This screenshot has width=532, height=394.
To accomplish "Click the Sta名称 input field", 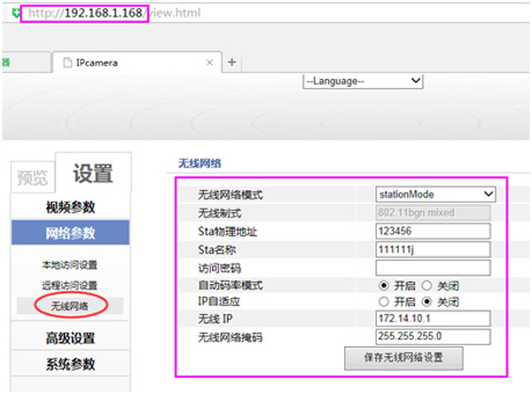I will [433, 249].
